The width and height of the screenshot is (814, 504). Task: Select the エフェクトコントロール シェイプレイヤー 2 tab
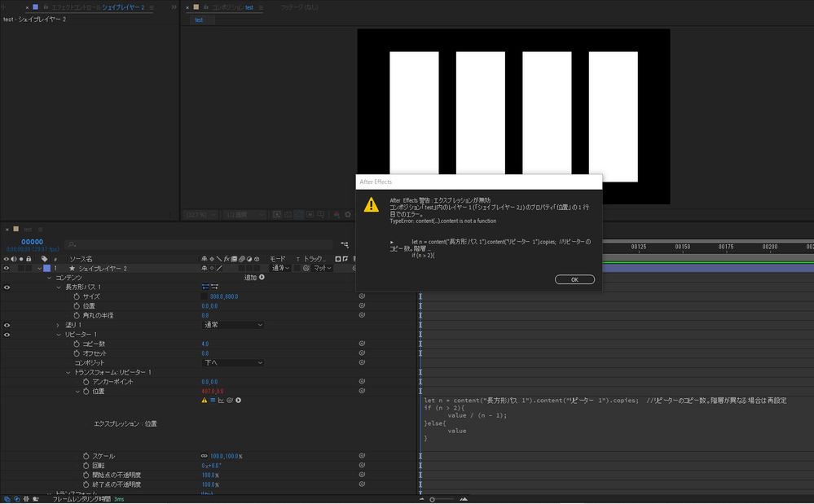click(x=98, y=7)
